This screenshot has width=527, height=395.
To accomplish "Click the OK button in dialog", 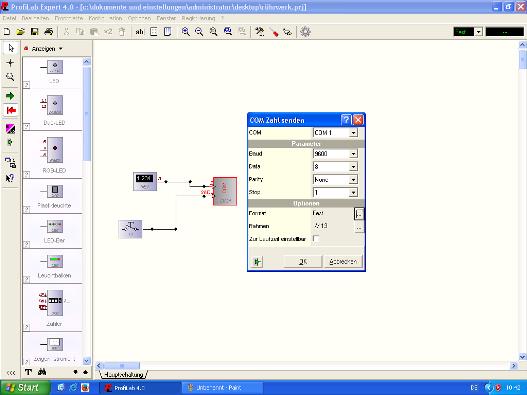I will (x=302, y=262).
